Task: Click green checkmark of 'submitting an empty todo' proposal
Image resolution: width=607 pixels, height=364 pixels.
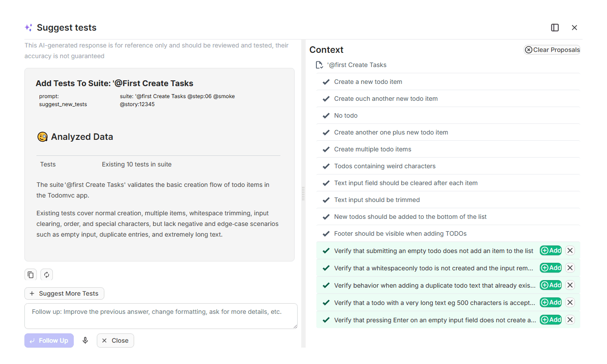Action: [x=326, y=251]
